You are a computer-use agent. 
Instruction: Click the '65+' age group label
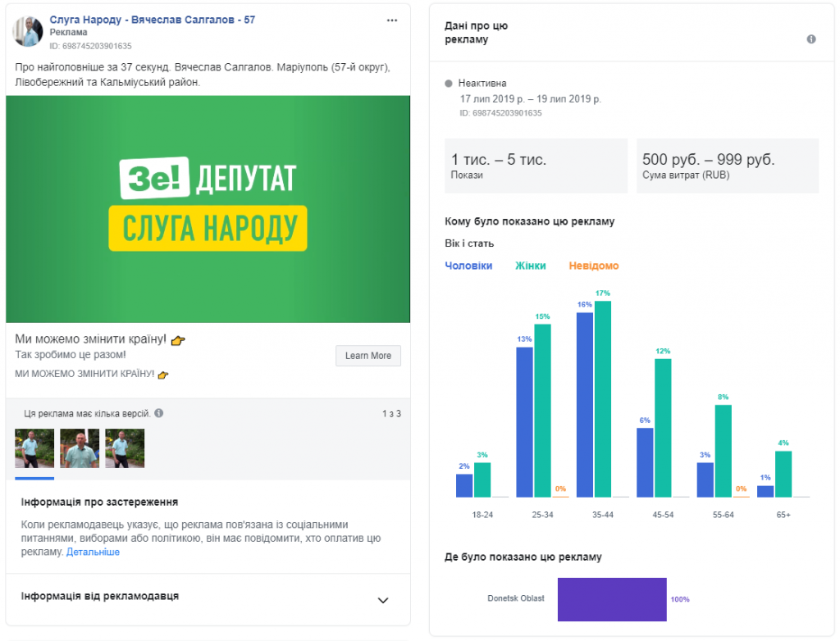pos(783,515)
